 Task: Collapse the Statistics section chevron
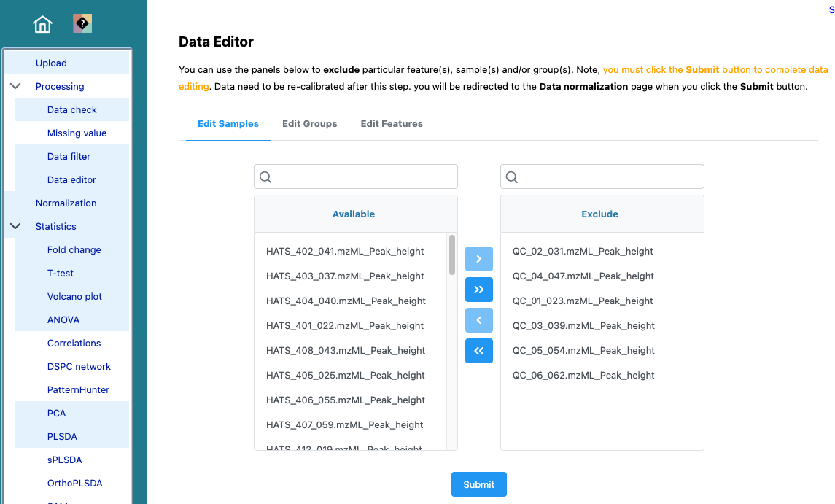[15, 226]
